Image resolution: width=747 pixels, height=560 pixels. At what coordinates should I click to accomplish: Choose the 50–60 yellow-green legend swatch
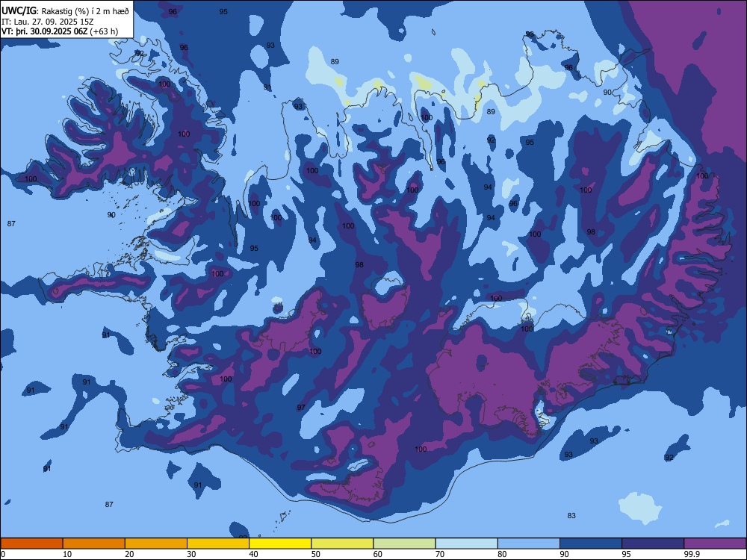point(342,544)
